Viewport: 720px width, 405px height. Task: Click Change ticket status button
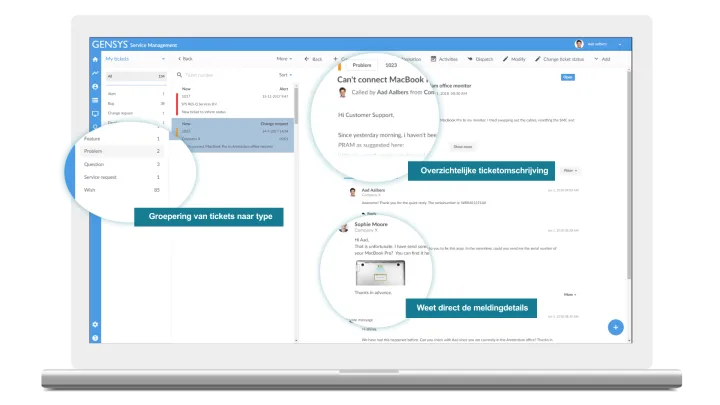[x=567, y=59]
